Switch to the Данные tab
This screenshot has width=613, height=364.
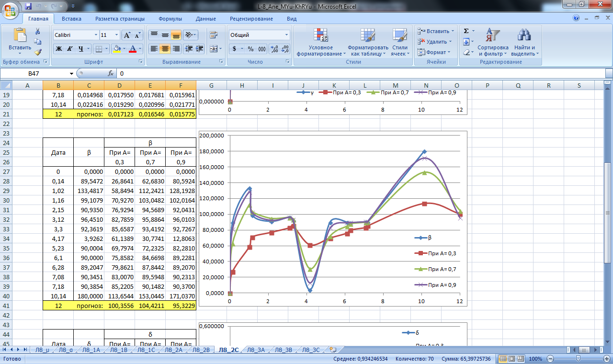[205, 19]
